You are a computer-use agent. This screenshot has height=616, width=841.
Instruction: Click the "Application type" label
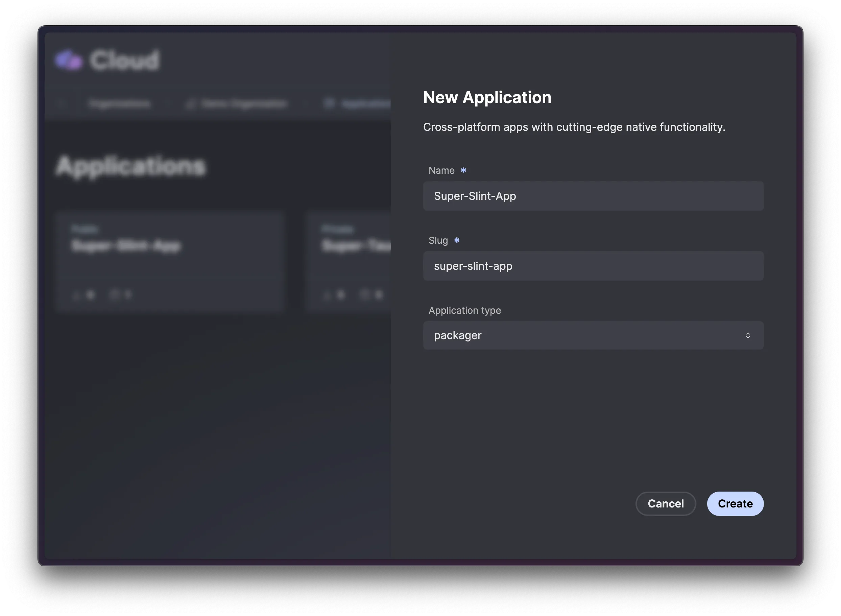pyautogui.click(x=464, y=310)
